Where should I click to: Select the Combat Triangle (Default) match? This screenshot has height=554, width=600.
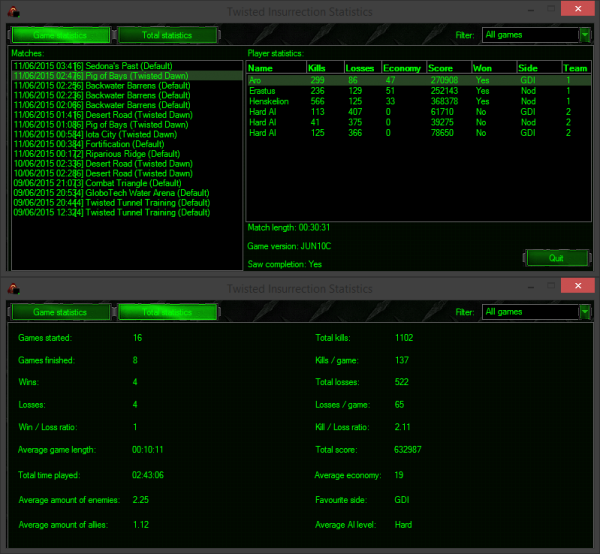[x=127, y=183]
